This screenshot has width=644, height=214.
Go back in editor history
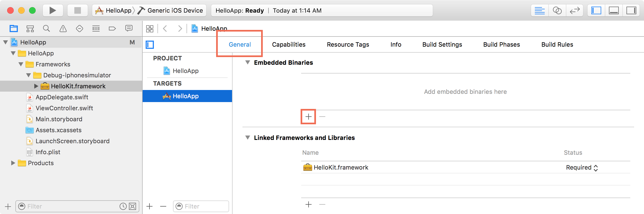point(165,29)
